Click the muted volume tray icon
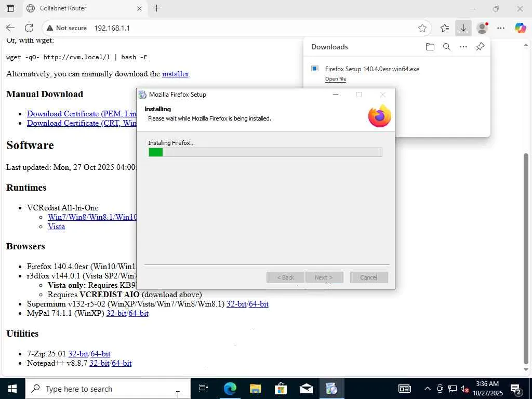Image resolution: width=532 pixels, height=399 pixels. point(464,389)
